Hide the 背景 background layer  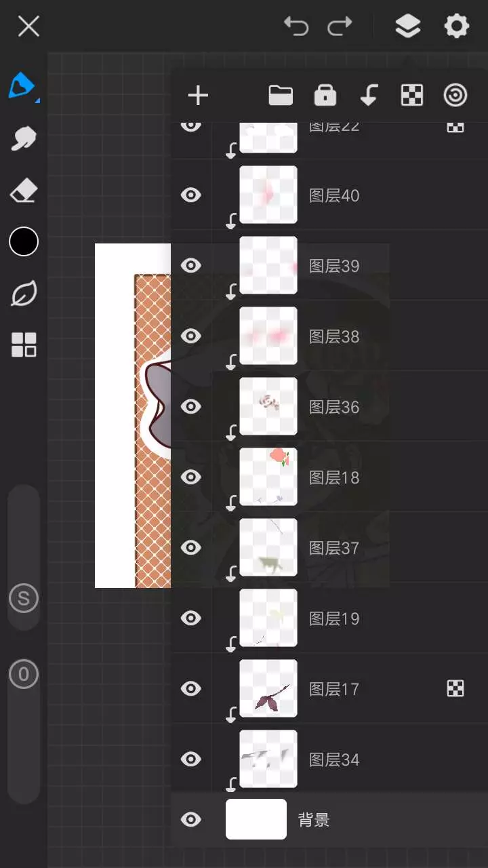point(191,820)
